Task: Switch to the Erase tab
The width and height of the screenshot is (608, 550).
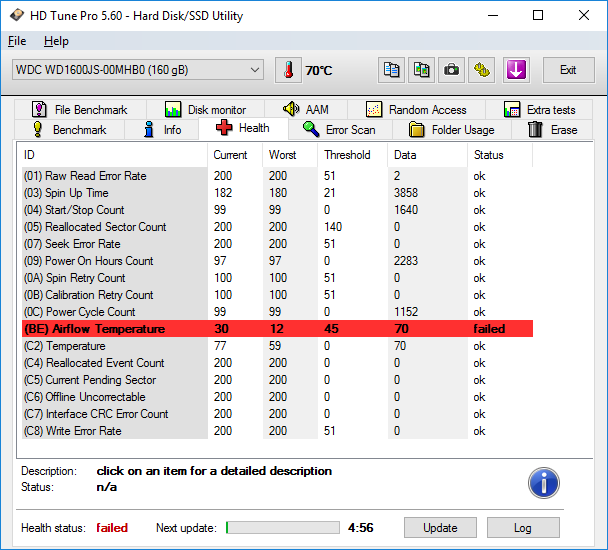Action: pyautogui.click(x=552, y=130)
